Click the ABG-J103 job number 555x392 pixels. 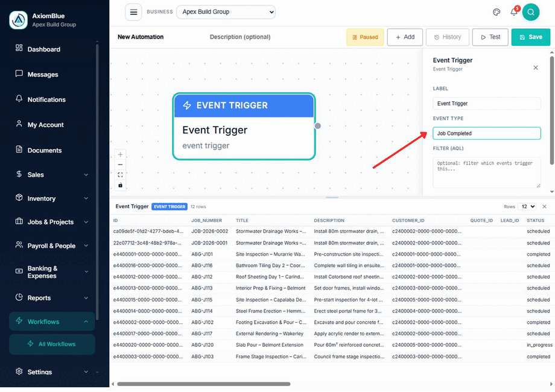point(202,356)
